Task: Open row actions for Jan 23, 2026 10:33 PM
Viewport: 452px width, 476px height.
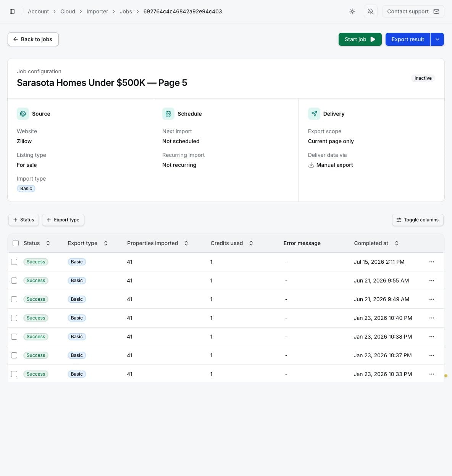Action: click(432, 374)
